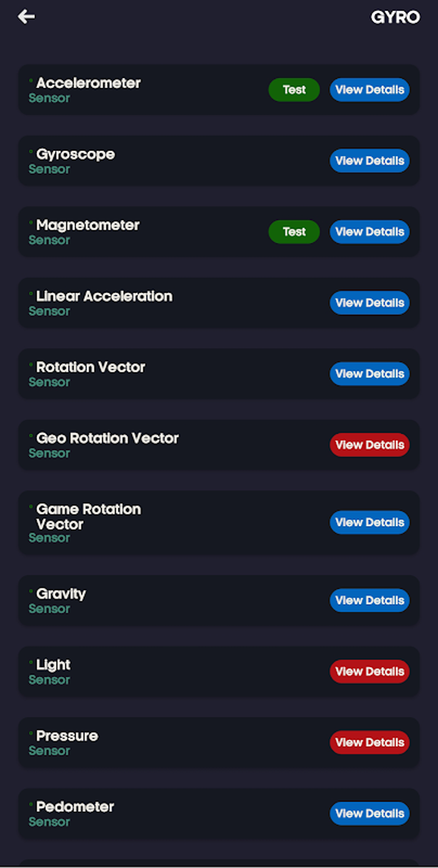Open Game Rotation Vector details
The height and width of the screenshot is (868, 438).
pos(369,523)
